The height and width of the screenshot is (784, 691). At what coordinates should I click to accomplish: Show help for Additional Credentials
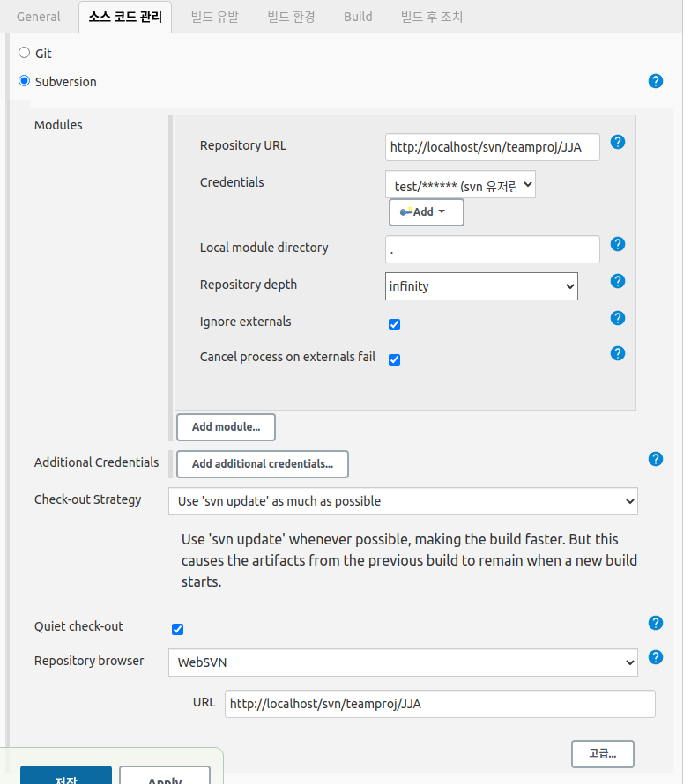(655, 459)
